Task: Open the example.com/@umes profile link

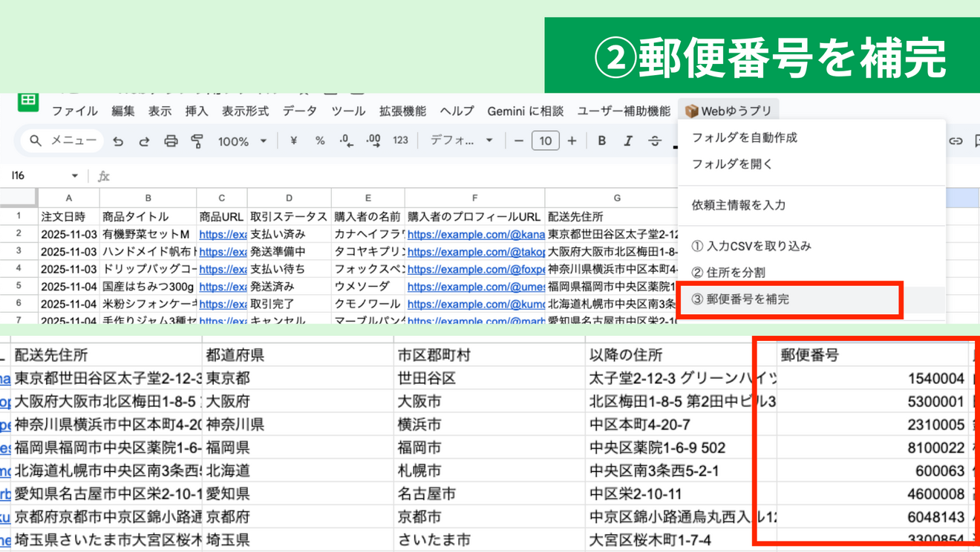Action: (474, 286)
